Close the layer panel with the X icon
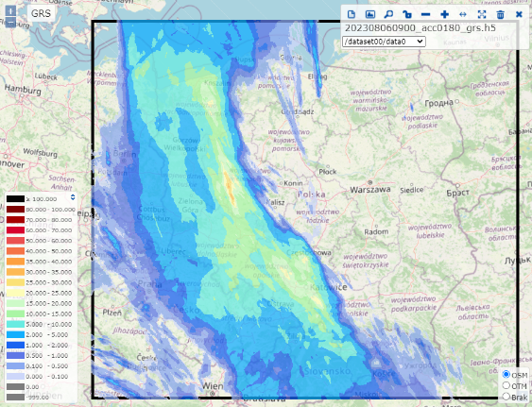Image resolution: width=532 pixels, height=407 pixels. 519,14
